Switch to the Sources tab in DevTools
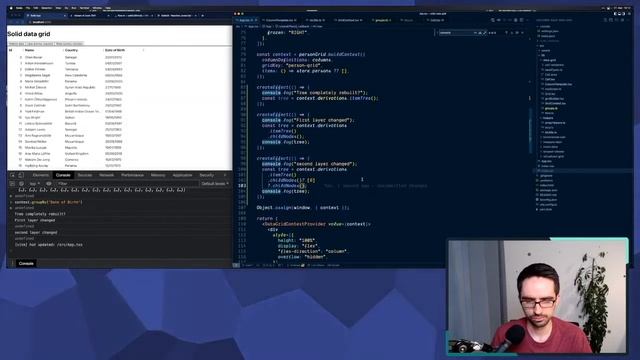This screenshot has width=640, height=360. coord(85,175)
